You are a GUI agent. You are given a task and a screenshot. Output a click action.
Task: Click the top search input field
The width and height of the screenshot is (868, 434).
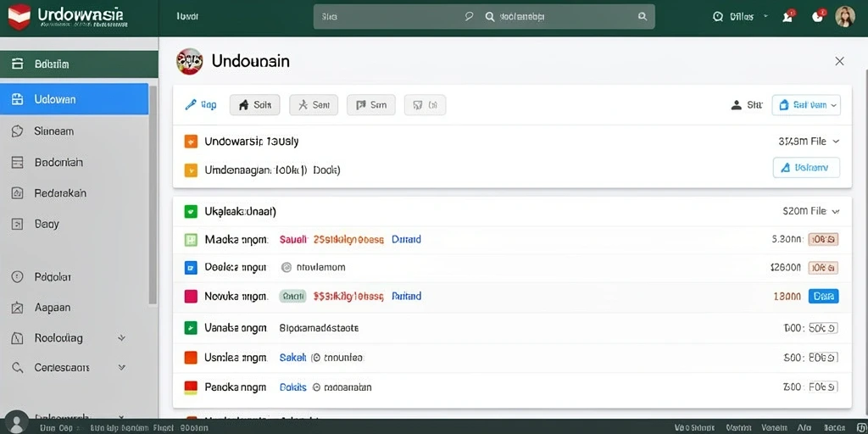click(x=484, y=17)
